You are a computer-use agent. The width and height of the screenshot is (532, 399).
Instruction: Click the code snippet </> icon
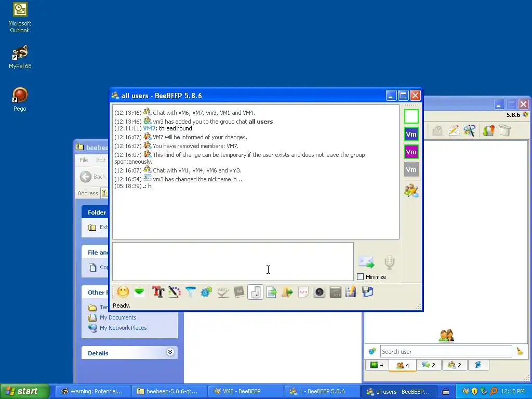click(x=303, y=292)
